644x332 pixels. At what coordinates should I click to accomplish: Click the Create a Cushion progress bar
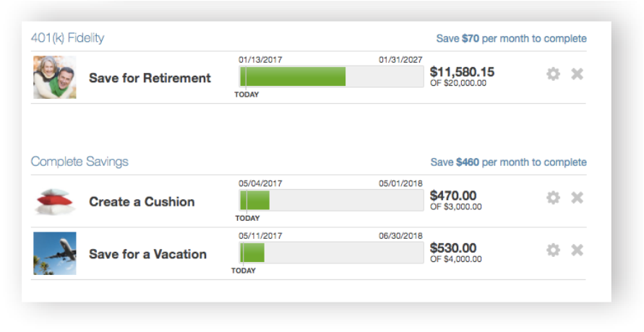tap(330, 201)
